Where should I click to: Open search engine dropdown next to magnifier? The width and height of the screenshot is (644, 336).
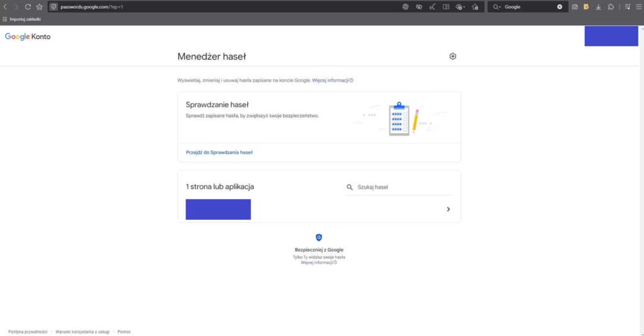[497, 7]
